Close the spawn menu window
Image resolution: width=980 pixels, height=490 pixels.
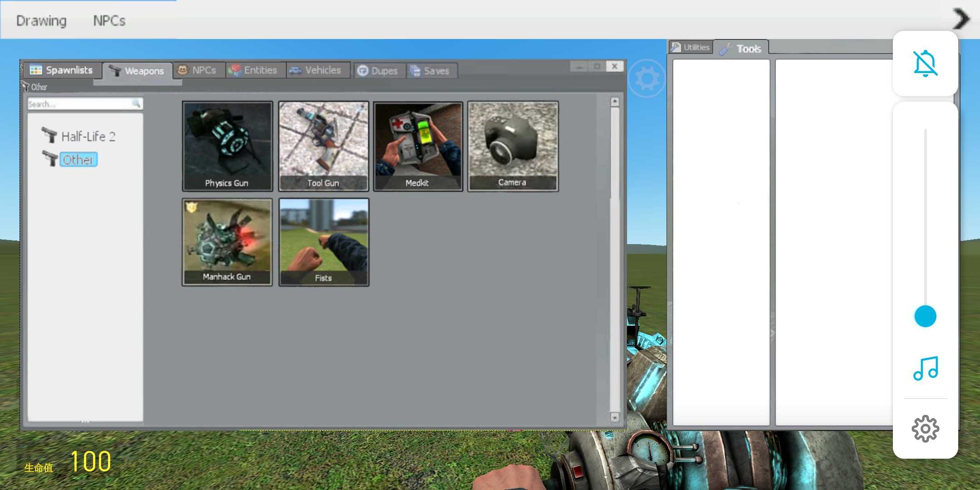(614, 66)
